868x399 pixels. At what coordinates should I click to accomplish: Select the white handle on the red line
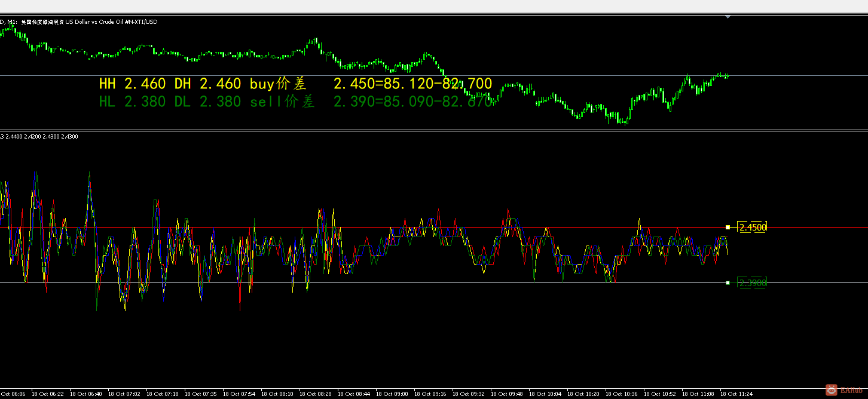[x=728, y=227]
